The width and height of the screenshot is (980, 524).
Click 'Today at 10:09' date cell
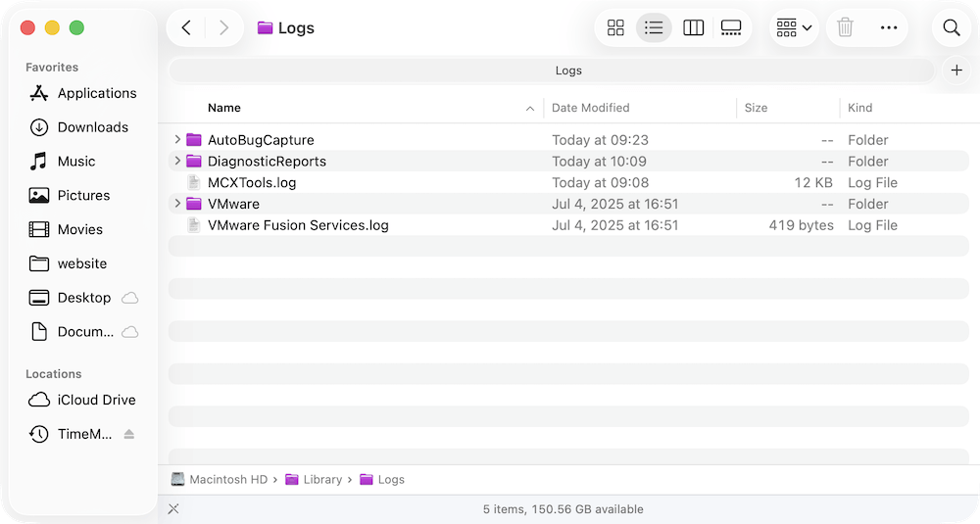(599, 162)
